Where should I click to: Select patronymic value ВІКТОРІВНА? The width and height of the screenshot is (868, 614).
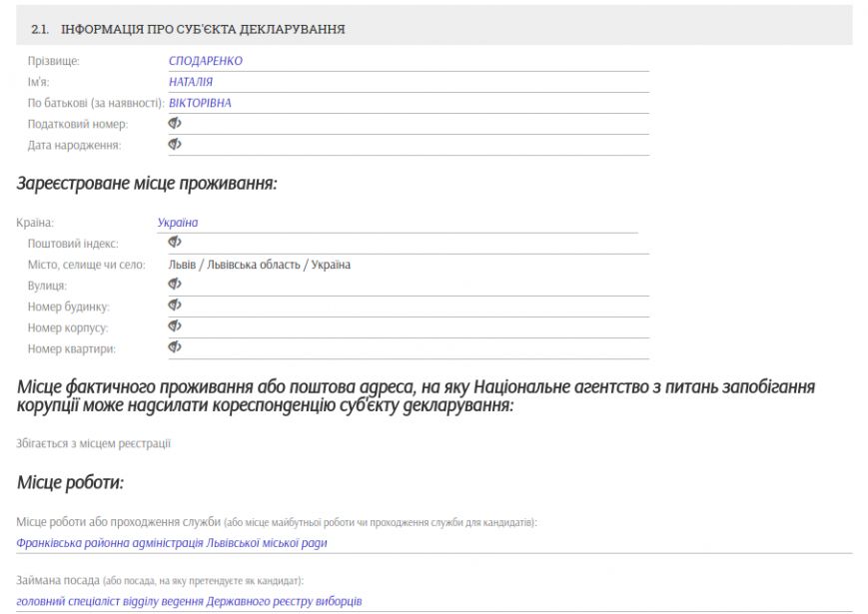[x=200, y=103]
